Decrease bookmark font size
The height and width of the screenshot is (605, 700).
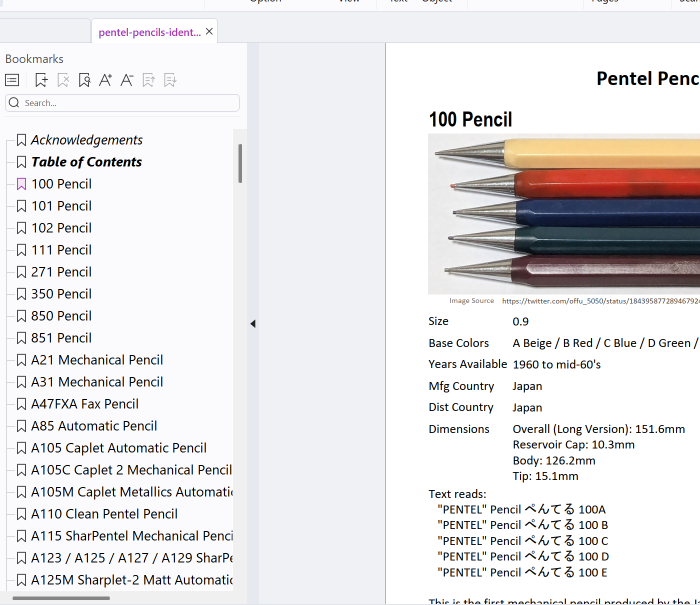(127, 80)
